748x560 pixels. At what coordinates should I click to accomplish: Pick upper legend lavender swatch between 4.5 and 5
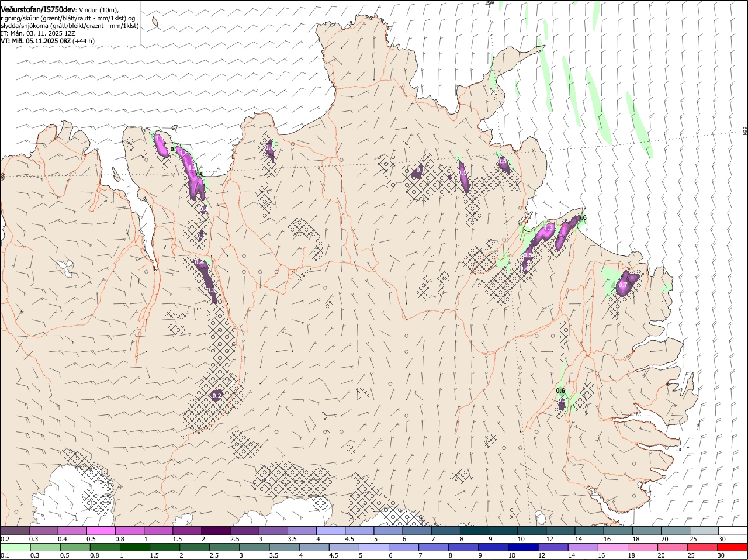pos(360,531)
